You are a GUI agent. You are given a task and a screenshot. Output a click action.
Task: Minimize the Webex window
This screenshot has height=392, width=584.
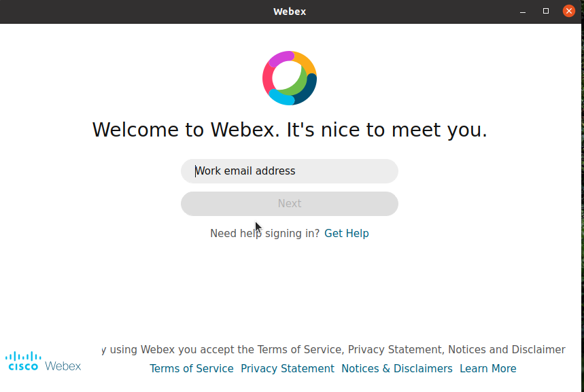(x=523, y=12)
